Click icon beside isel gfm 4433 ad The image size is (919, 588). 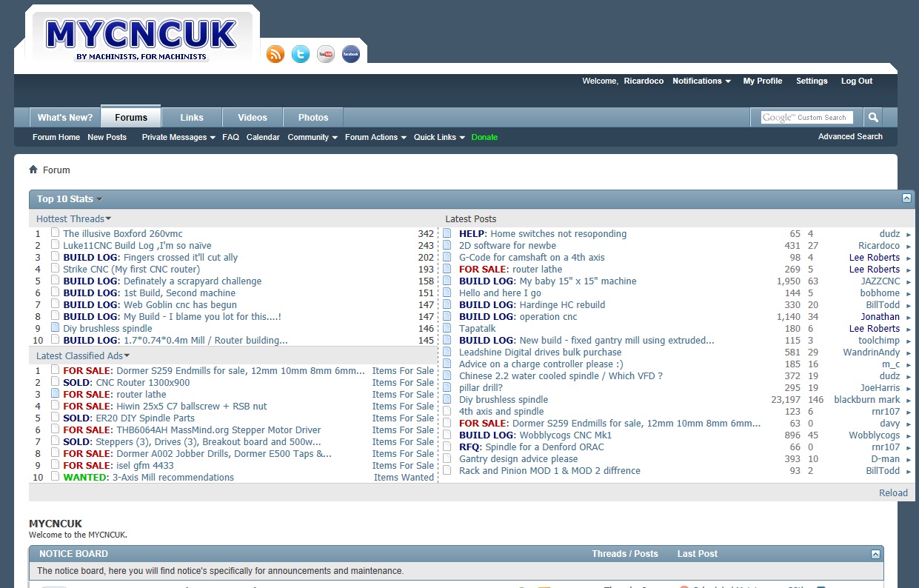coord(55,465)
